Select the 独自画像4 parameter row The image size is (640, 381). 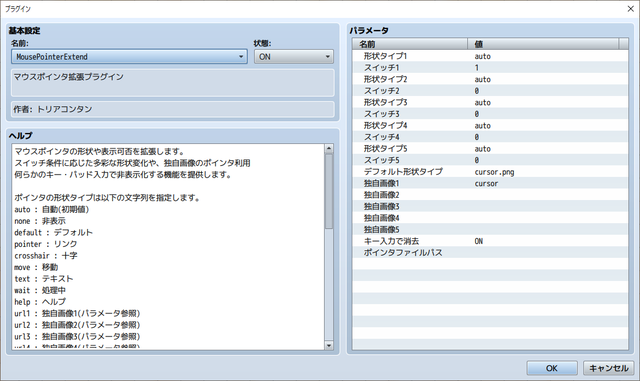[x=490, y=218]
